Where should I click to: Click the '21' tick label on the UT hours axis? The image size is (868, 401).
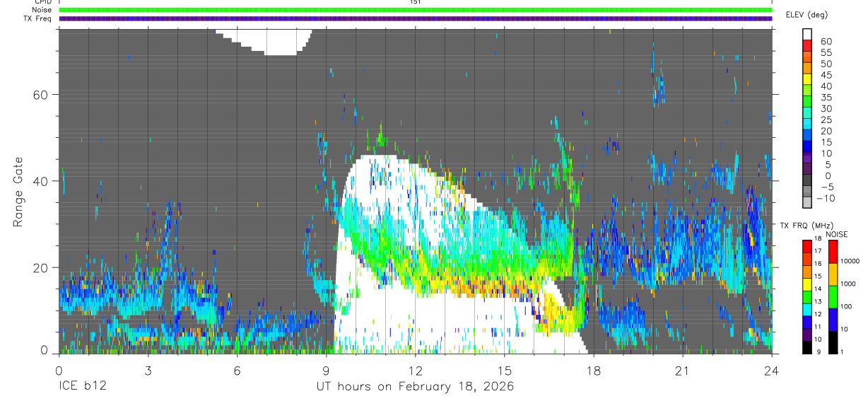click(x=683, y=371)
